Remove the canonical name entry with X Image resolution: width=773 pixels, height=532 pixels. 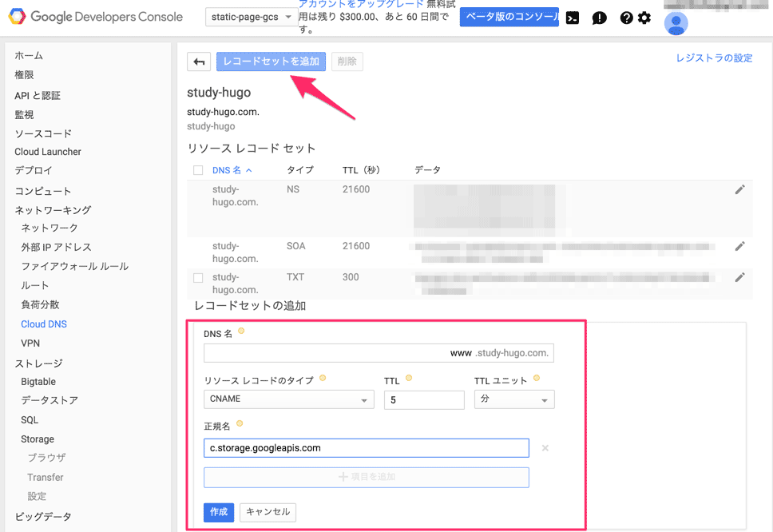(545, 448)
